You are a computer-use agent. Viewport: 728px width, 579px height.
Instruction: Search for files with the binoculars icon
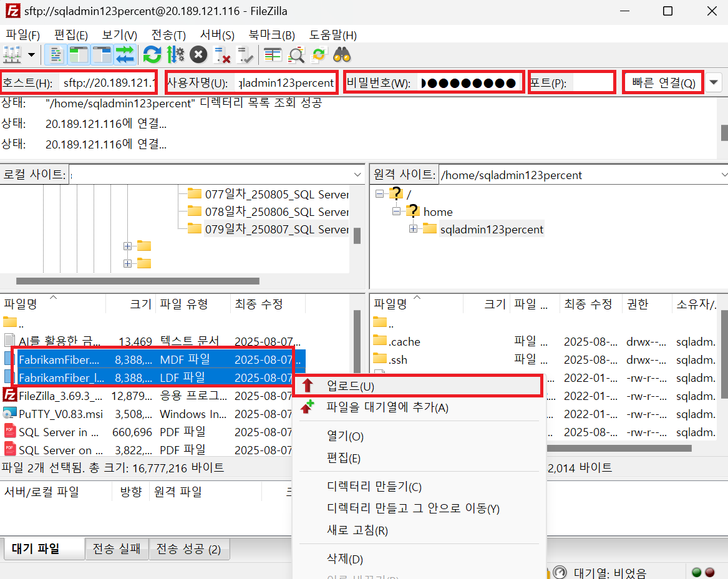coord(342,55)
